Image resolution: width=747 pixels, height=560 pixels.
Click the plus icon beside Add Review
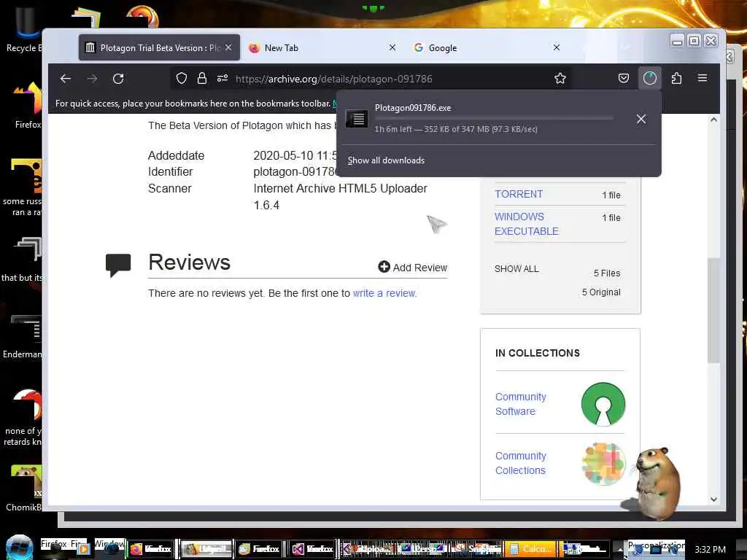tap(384, 267)
